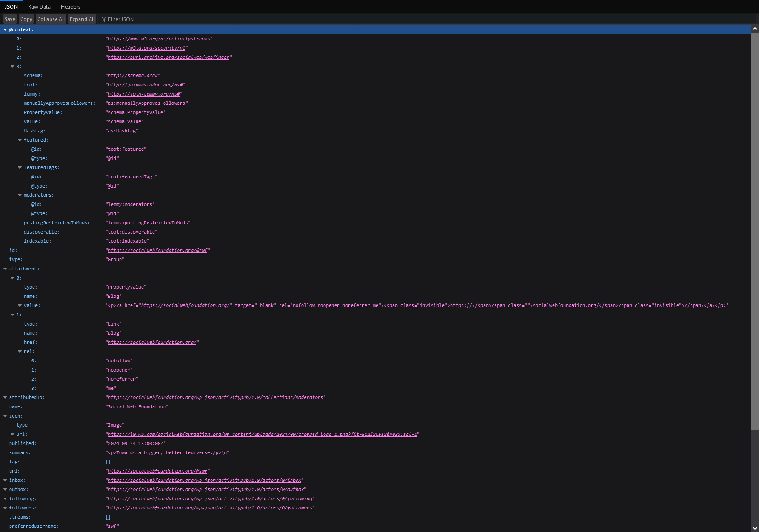Open the id socialwebfoundation.org/@swf link

tap(157, 250)
